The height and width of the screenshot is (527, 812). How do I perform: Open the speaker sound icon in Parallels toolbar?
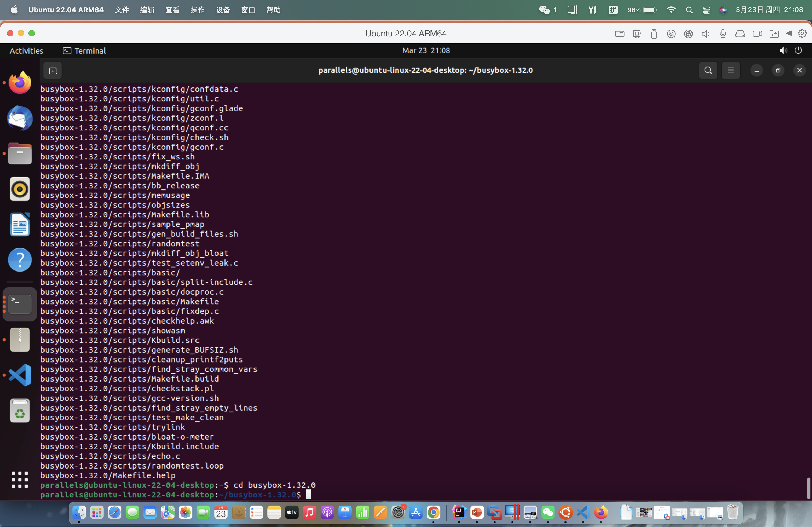(x=706, y=34)
